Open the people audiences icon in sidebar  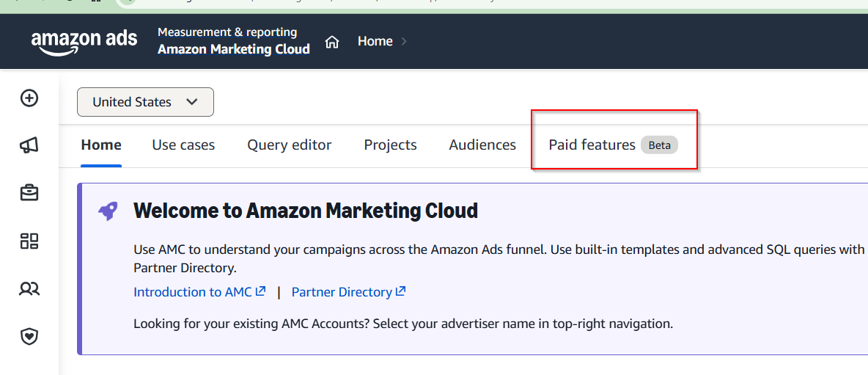(29, 288)
